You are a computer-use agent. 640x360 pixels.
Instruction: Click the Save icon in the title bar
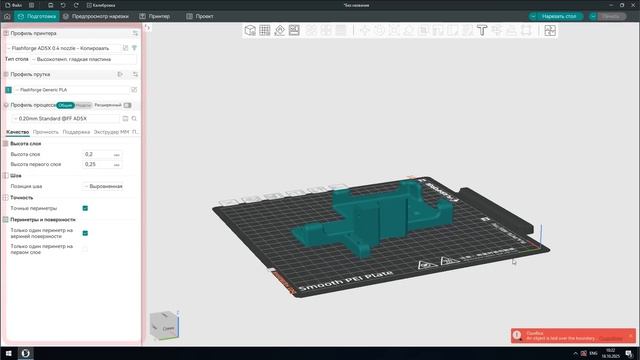coord(51,5)
